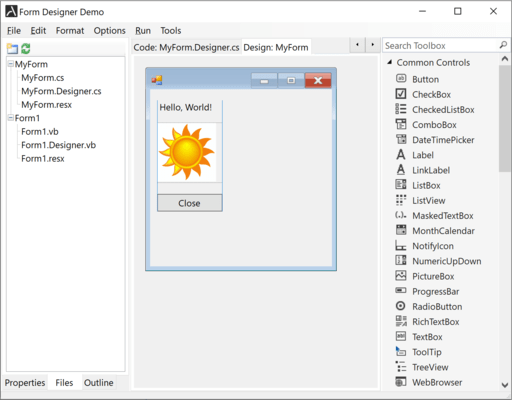Select MyForm.resx in the file tree
This screenshot has width=512, height=400.
click(46, 105)
